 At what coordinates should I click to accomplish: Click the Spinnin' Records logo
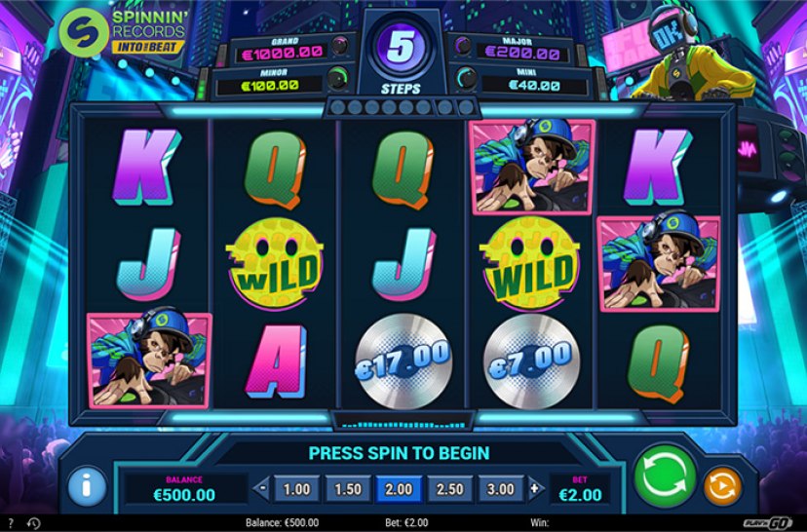[x=123, y=32]
